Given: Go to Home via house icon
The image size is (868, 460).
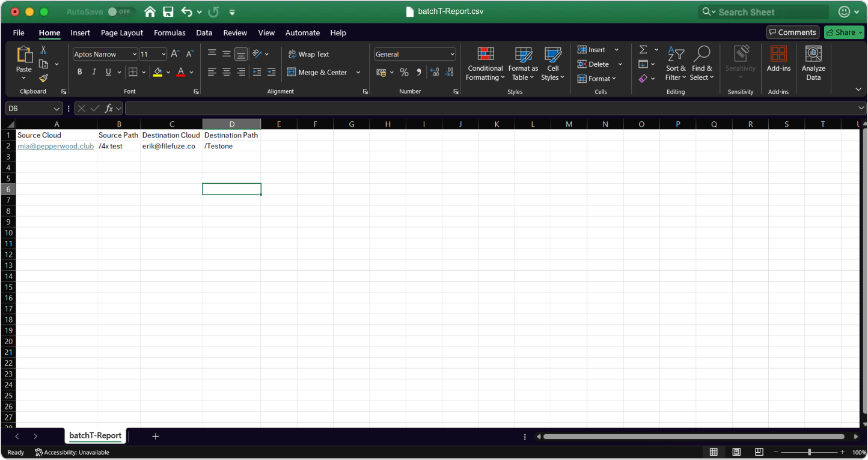Looking at the screenshot, I should 150,11.
